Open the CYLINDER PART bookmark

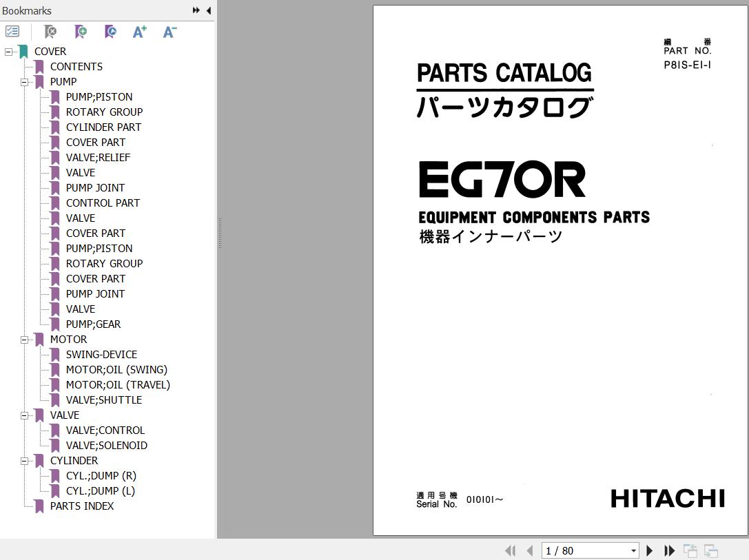coord(103,127)
